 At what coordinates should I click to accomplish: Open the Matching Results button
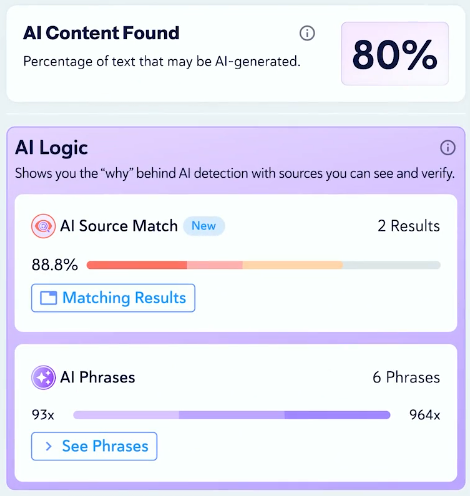point(113,298)
